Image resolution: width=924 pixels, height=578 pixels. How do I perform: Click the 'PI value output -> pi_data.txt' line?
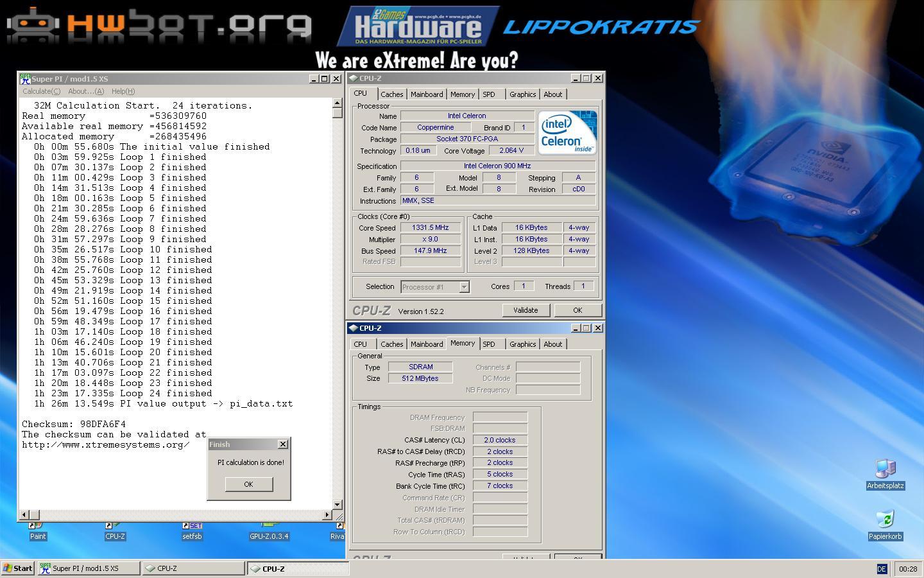(x=164, y=403)
